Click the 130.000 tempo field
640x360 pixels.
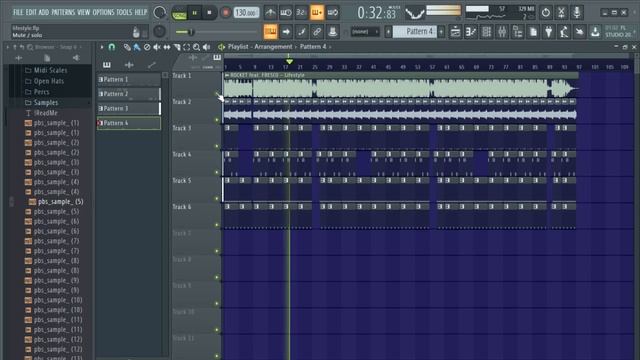click(x=246, y=13)
